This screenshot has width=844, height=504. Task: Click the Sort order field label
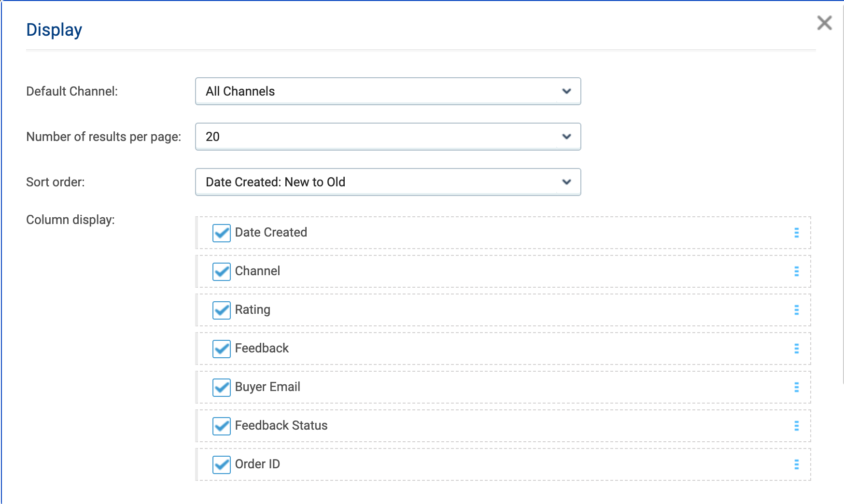point(56,182)
